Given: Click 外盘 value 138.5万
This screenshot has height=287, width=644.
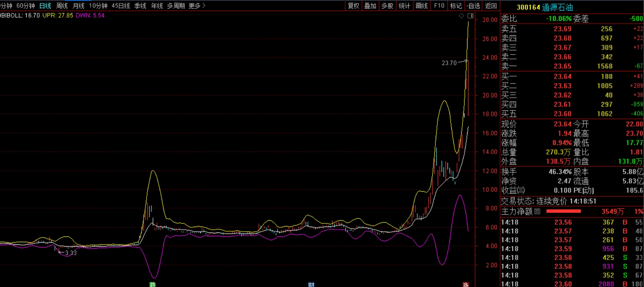Looking at the screenshot, I should tap(558, 161).
